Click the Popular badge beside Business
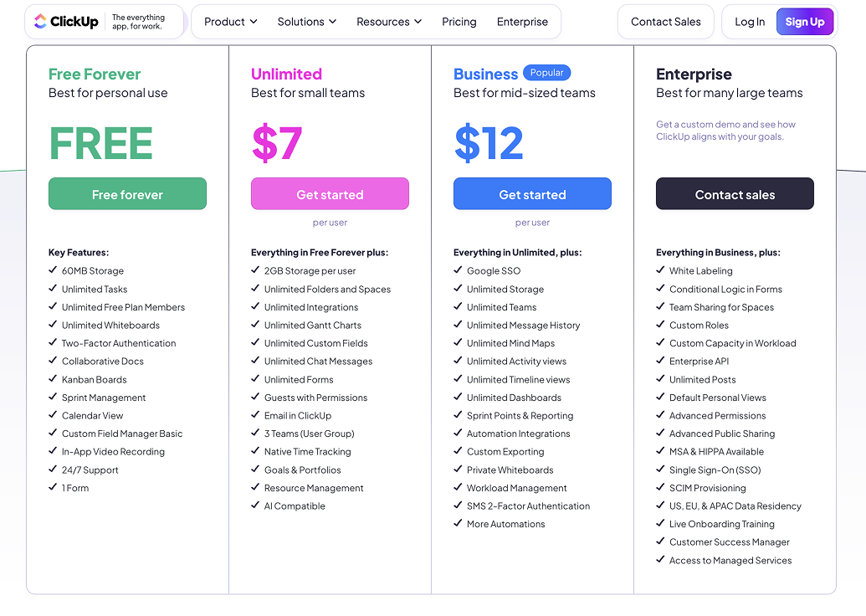Viewport: 866px width, 616px height. tap(546, 72)
